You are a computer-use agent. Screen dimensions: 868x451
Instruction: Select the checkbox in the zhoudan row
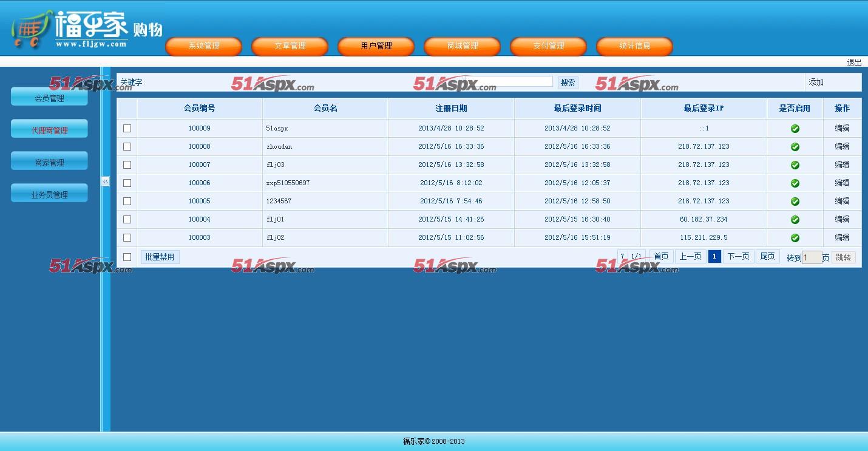127,146
